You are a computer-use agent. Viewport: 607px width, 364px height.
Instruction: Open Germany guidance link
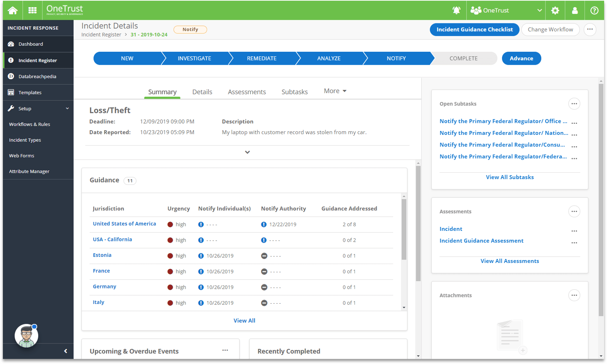pyautogui.click(x=104, y=287)
